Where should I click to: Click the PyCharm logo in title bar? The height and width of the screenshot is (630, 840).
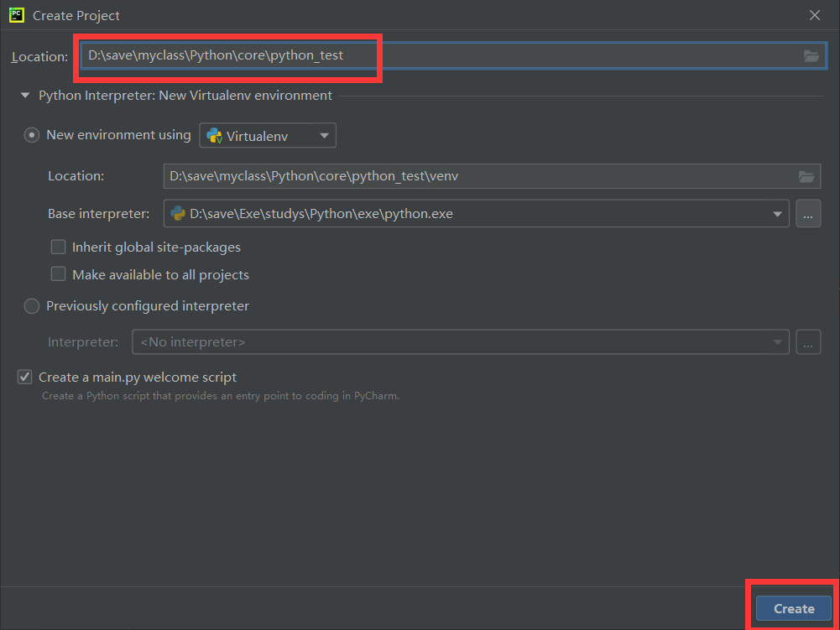[17, 15]
